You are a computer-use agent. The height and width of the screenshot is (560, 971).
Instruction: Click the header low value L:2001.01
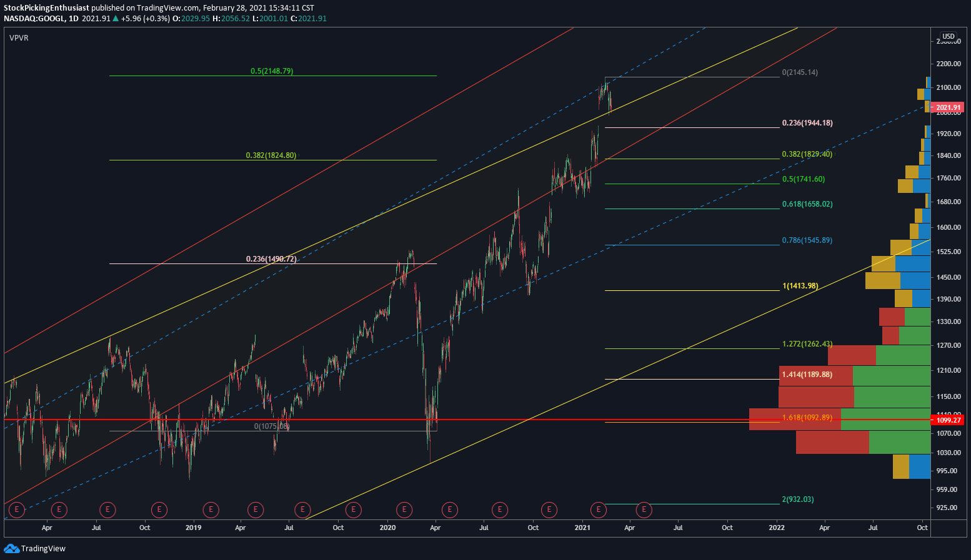click(x=270, y=19)
